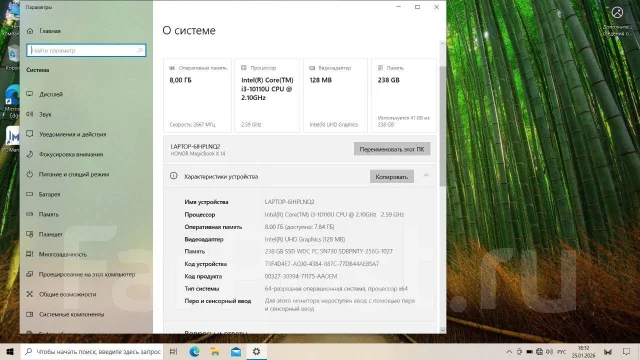Click HONOR MagicBook X 14 text
This screenshot has height=360, width=640.
click(x=198, y=154)
